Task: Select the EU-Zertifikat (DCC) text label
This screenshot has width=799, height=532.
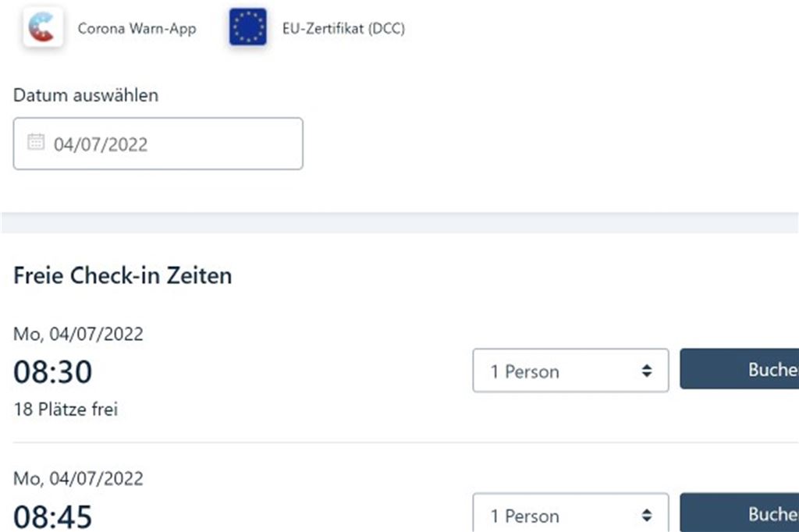Action: click(343, 29)
